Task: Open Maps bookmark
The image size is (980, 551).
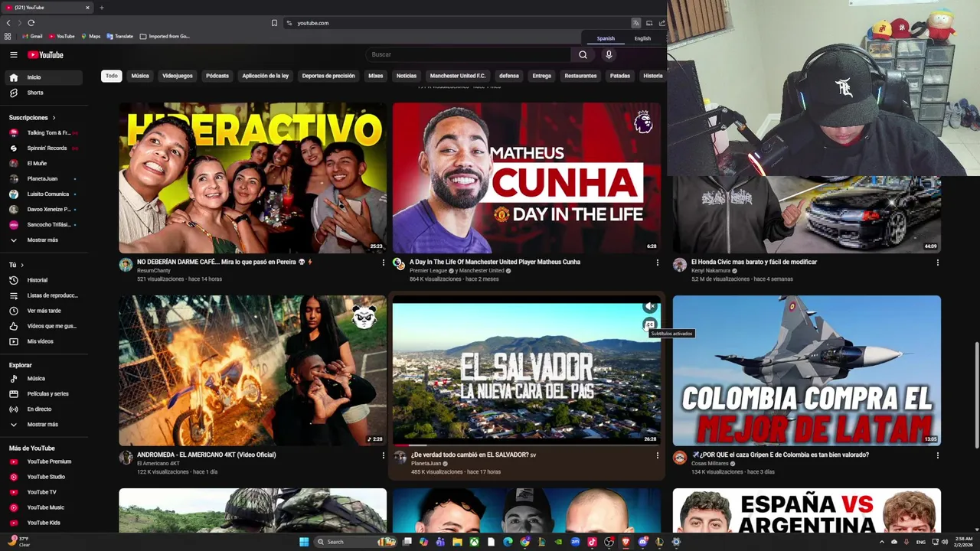Action: click(x=90, y=36)
